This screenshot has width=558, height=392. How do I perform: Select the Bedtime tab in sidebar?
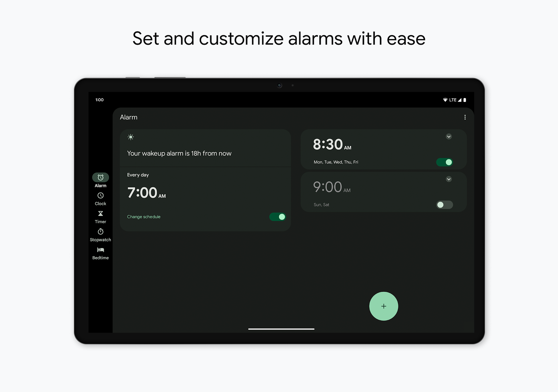point(101,252)
